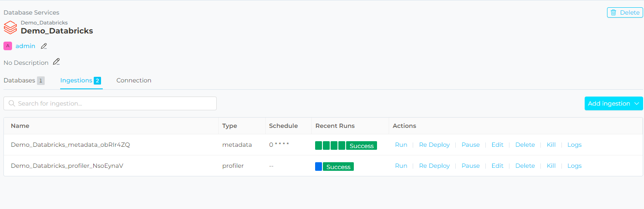The width and height of the screenshot is (644, 209).
Task: Edit description using the pencil icon
Action: click(56, 62)
